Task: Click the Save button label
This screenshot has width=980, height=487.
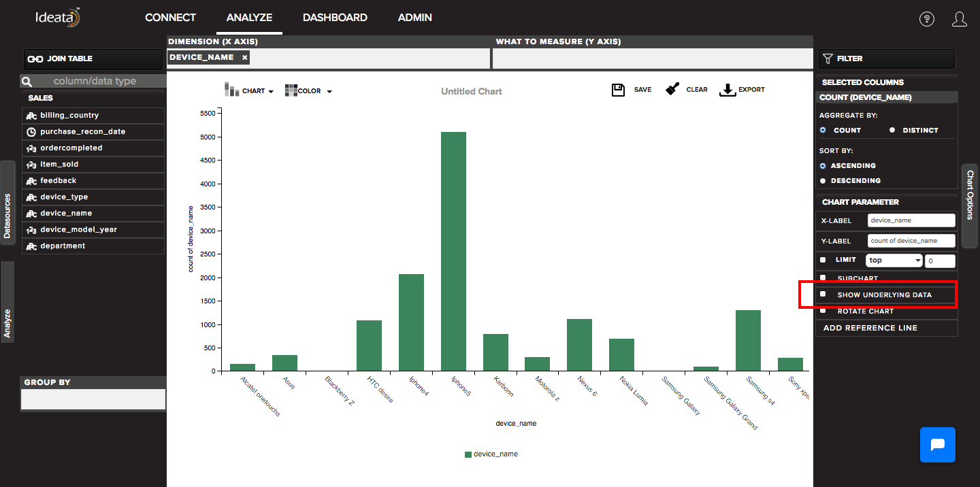Action: coord(642,90)
